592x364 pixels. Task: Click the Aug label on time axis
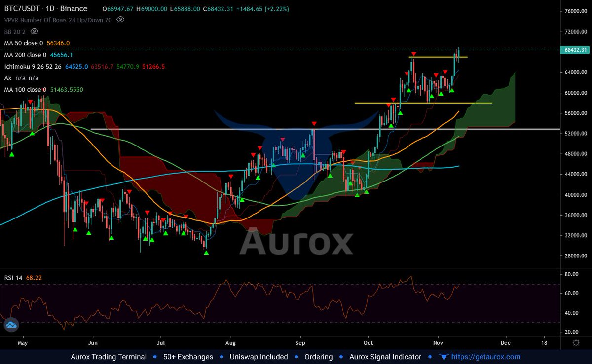point(231,342)
